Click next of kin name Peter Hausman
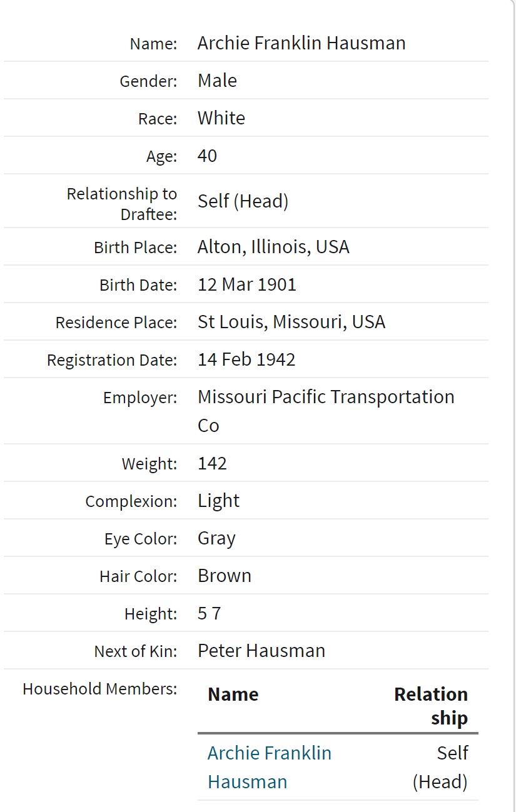 (261, 651)
